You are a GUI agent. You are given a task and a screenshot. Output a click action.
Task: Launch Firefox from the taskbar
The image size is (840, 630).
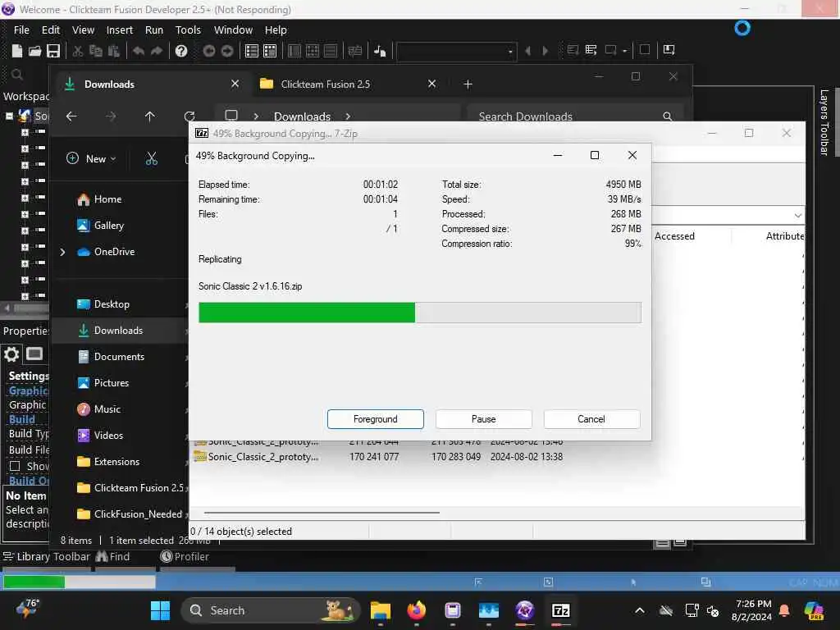click(x=416, y=610)
